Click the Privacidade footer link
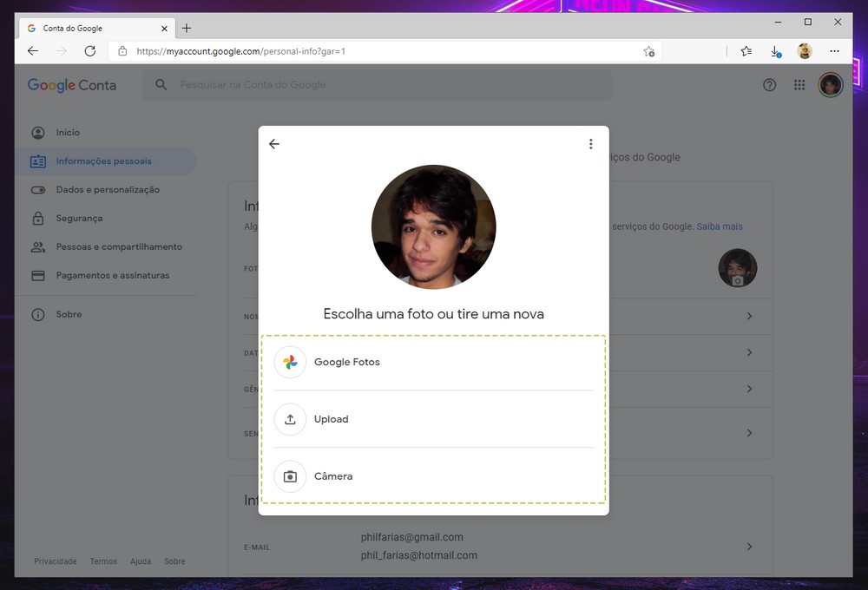The width and height of the screenshot is (868, 590). 56,561
